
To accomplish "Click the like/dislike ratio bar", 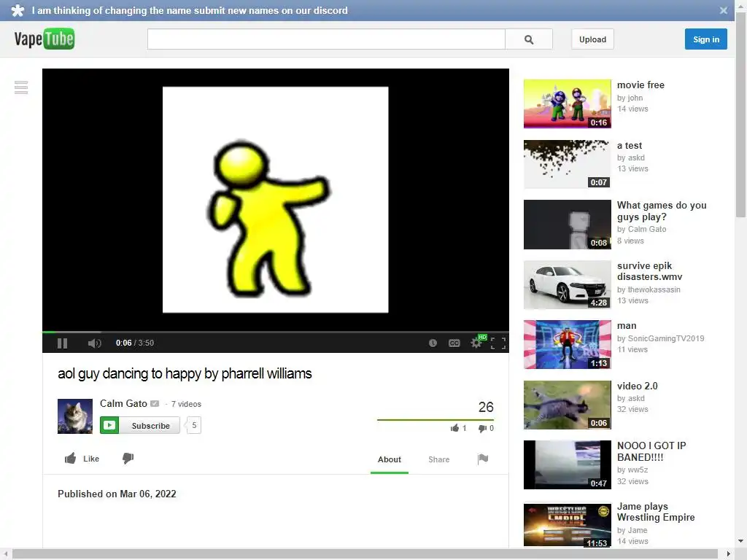I will coord(435,420).
